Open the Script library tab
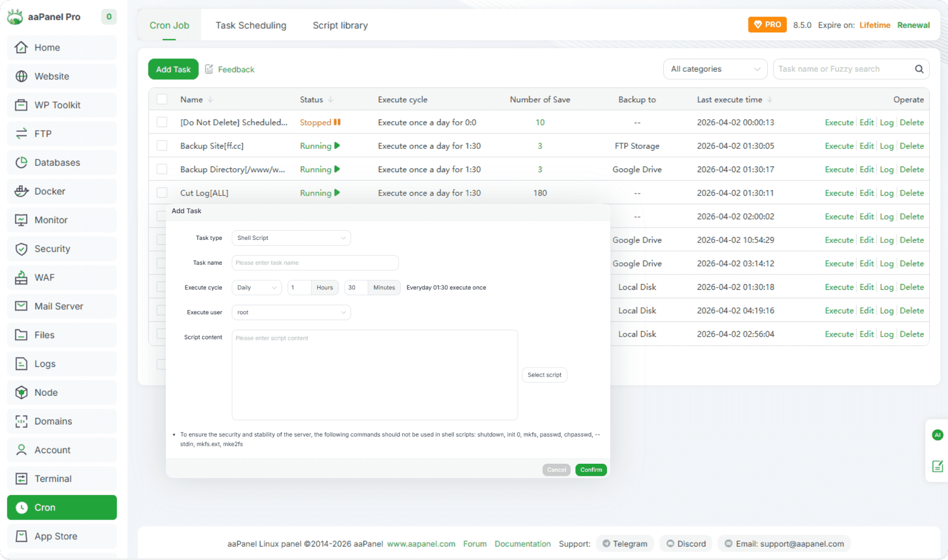 tap(340, 26)
